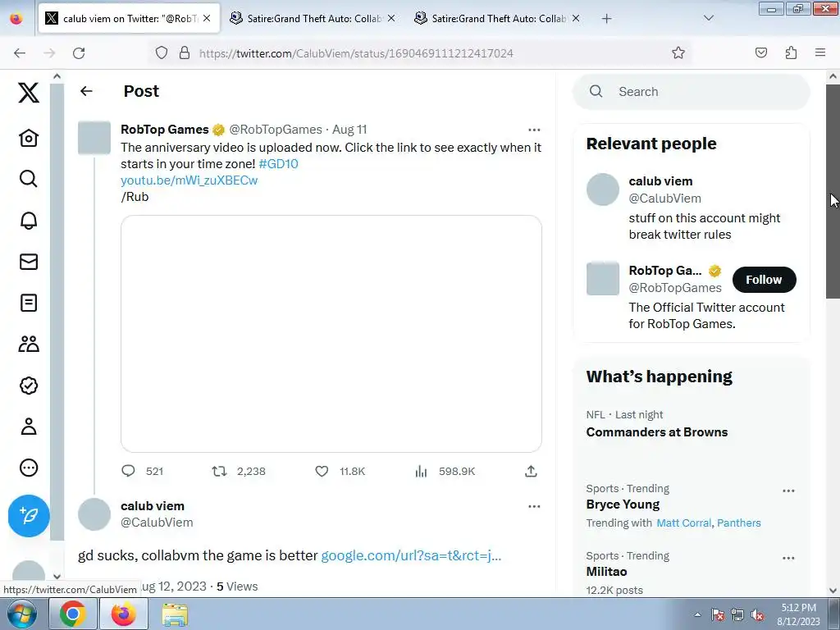Viewport: 840px width, 630px height.
Task: Open Notifications bell in the sidebar
Action: pyautogui.click(x=29, y=220)
